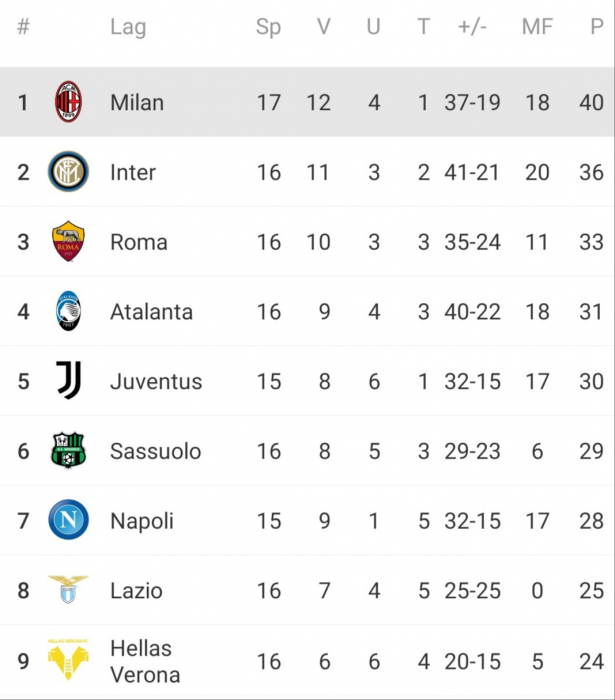This screenshot has width=615, height=700.
Task: Click the Juventus logo
Action: click(69, 380)
